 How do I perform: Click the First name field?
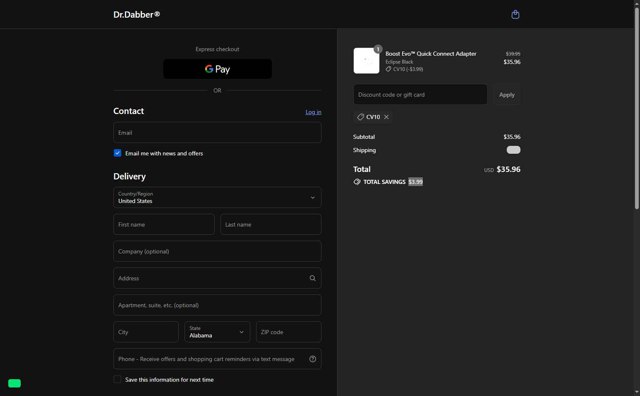[164, 225]
